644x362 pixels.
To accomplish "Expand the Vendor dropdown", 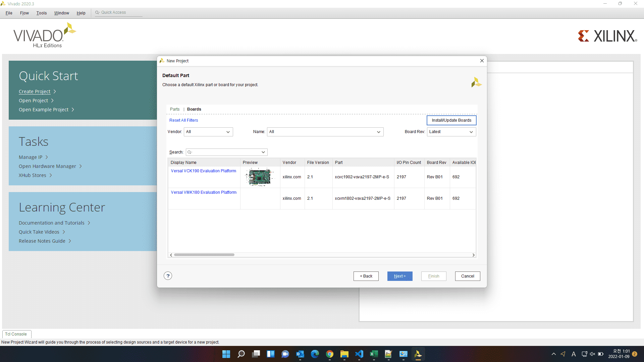I will pyautogui.click(x=208, y=132).
